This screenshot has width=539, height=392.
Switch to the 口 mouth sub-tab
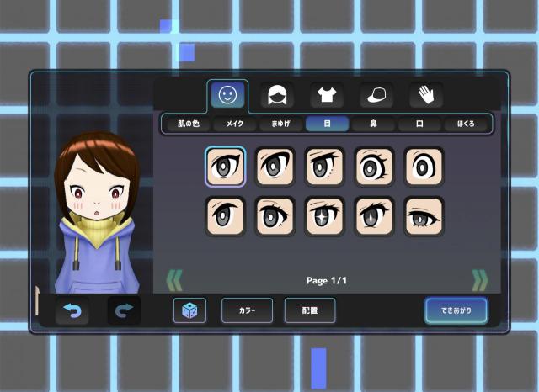[x=419, y=124]
